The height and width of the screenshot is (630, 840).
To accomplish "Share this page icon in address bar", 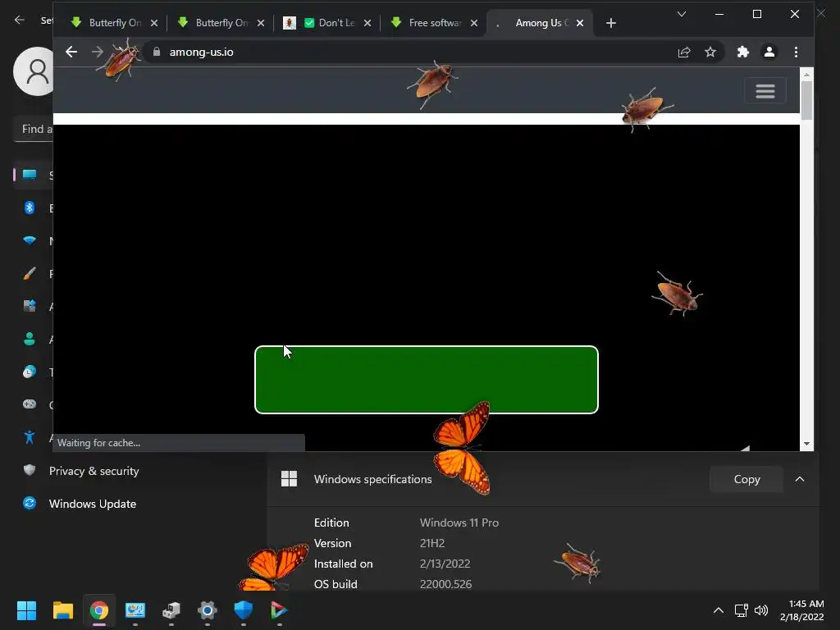I will [684, 52].
